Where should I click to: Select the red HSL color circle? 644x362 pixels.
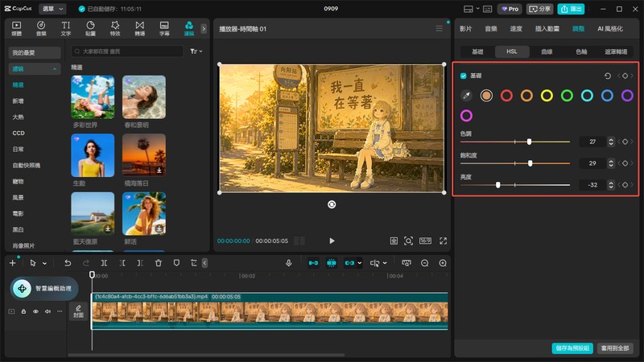pyautogui.click(x=506, y=96)
